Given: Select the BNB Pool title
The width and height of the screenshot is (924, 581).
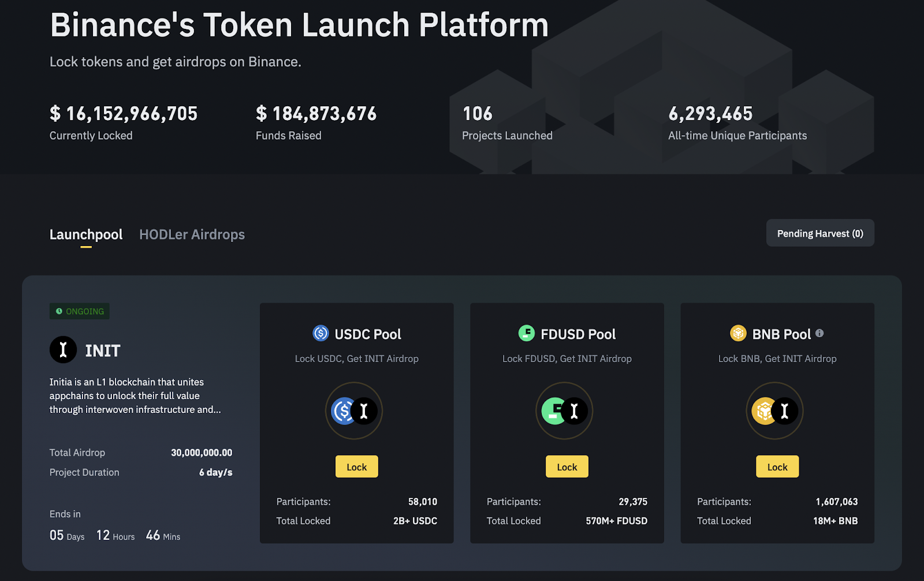Looking at the screenshot, I should pos(781,334).
